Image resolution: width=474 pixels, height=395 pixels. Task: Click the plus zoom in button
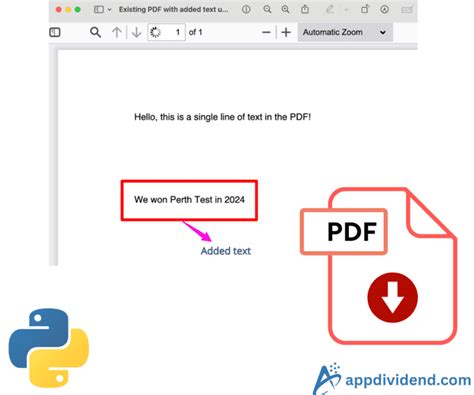(286, 32)
